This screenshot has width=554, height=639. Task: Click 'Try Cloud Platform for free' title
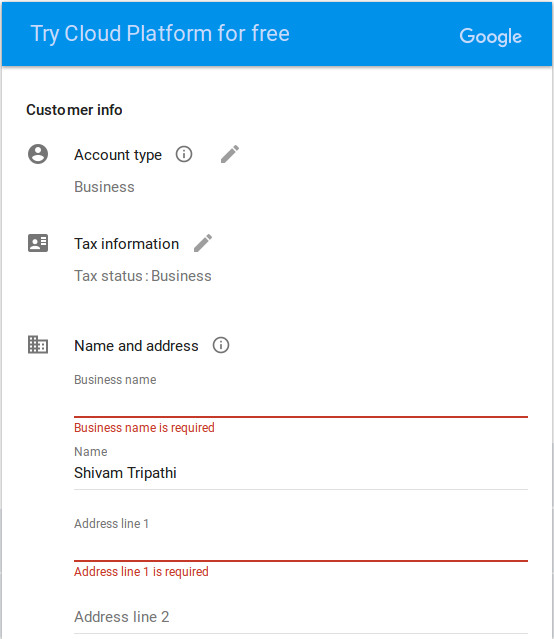(x=160, y=34)
